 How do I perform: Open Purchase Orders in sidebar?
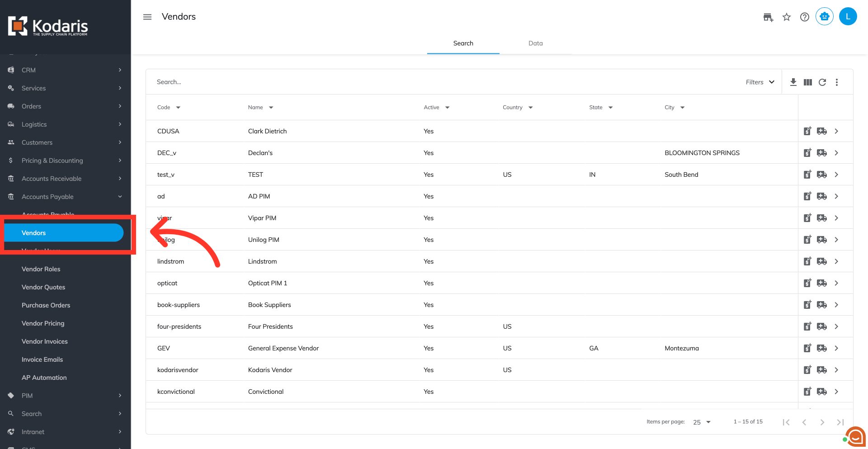(x=46, y=305)
